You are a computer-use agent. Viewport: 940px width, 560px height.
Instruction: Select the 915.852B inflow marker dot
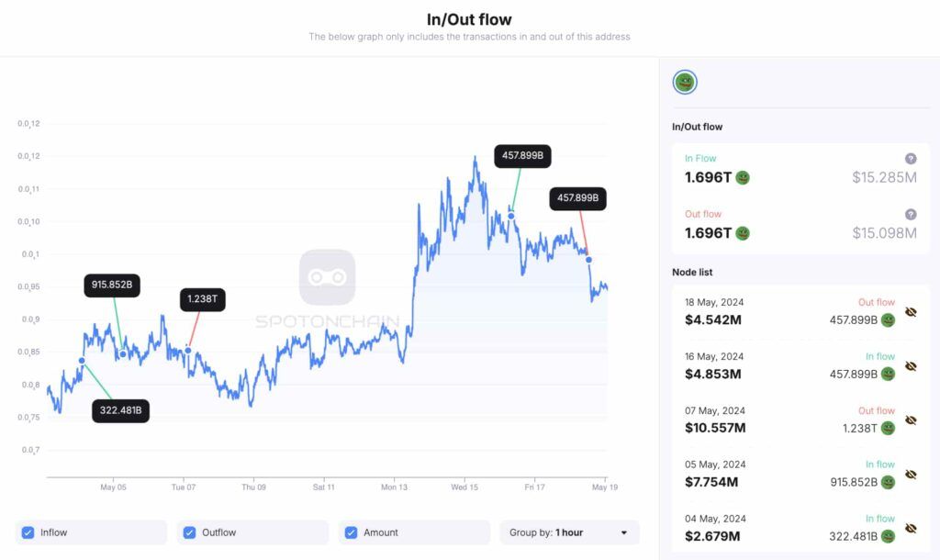pyautogui.click(x=123, y=354)
